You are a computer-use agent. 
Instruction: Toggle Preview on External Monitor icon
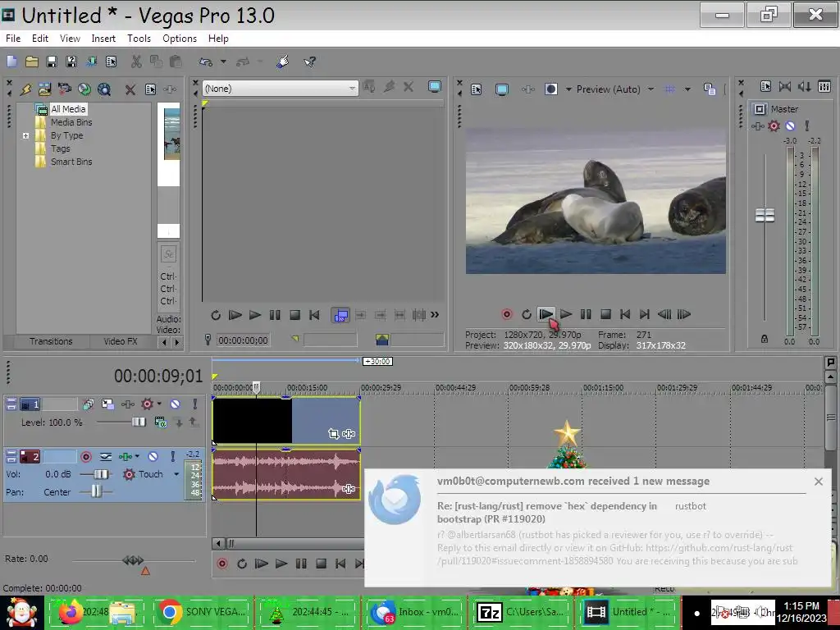coord(502,89)
